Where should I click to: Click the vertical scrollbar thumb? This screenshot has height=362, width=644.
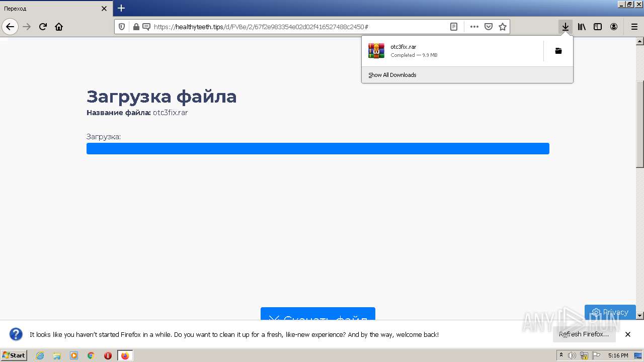pos(640,124)
